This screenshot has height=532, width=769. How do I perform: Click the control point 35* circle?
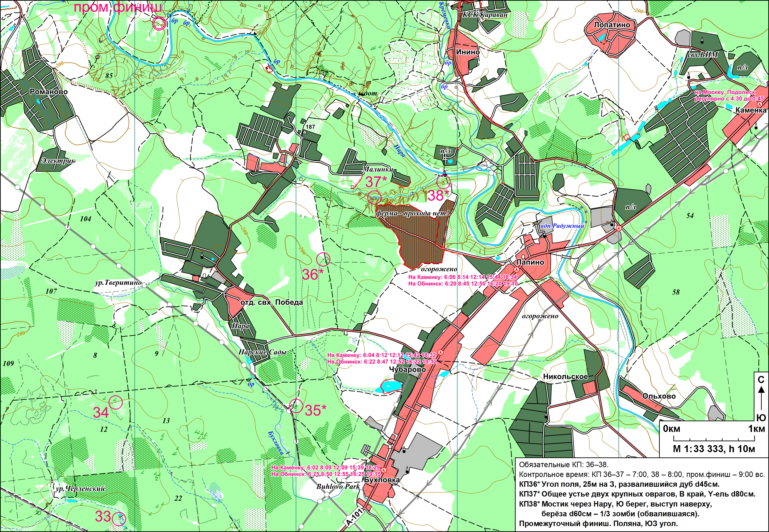coord(296,406)
